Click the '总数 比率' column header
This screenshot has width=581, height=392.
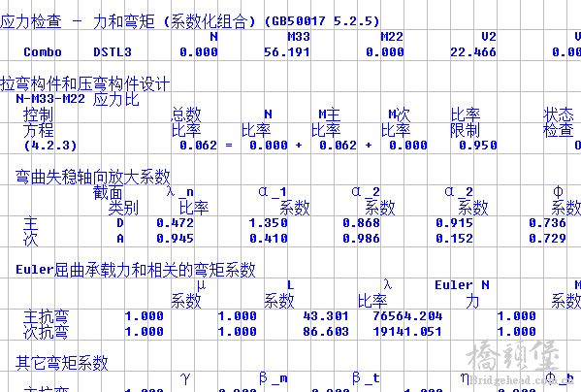(x=186, y=122)
